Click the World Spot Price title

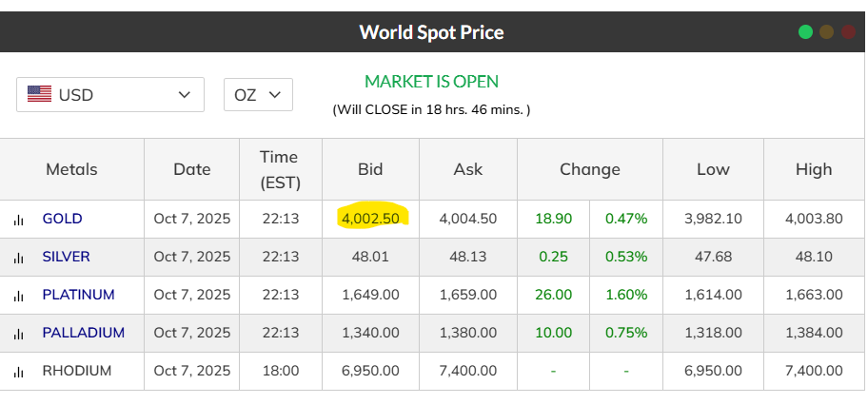tap(431, 32)
